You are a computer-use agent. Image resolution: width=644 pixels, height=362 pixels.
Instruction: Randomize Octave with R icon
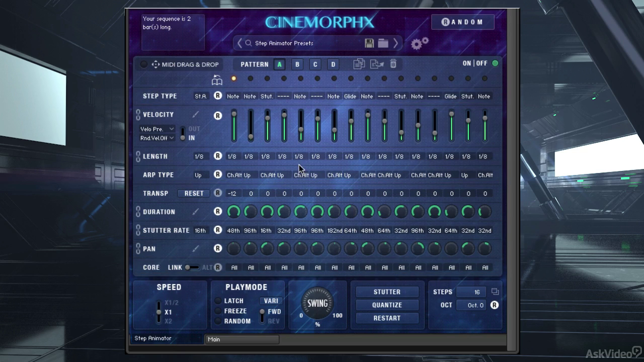(495, 305)
